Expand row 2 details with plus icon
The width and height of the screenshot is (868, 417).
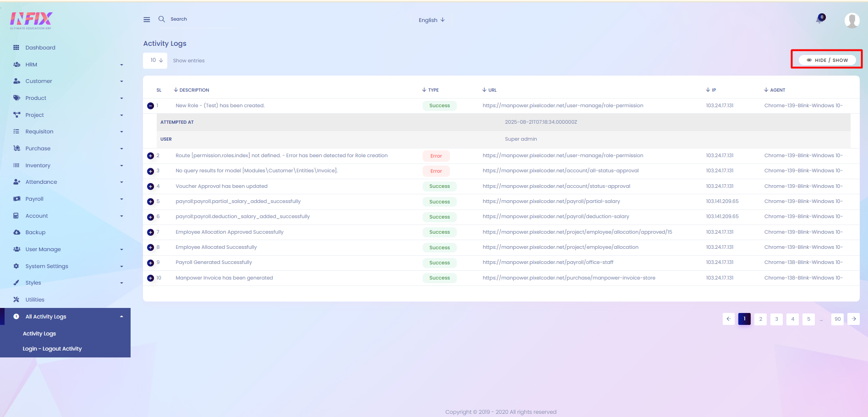(x=150, y=156)
